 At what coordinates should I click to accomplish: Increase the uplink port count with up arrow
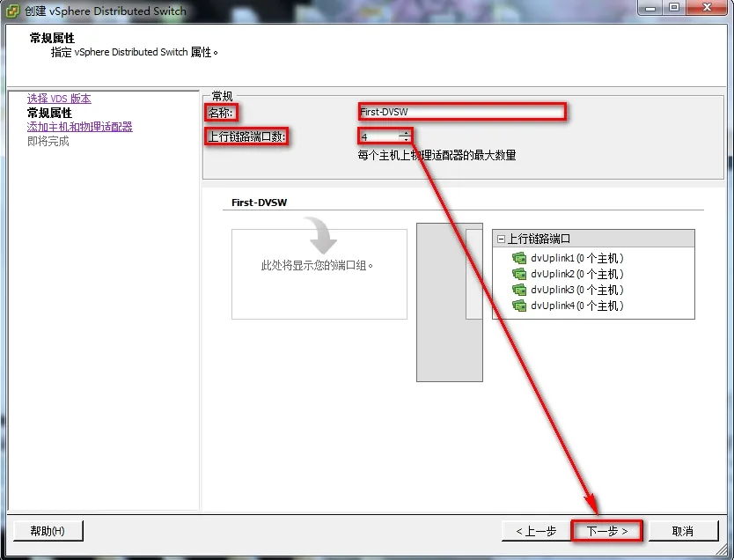click(405, 133)
